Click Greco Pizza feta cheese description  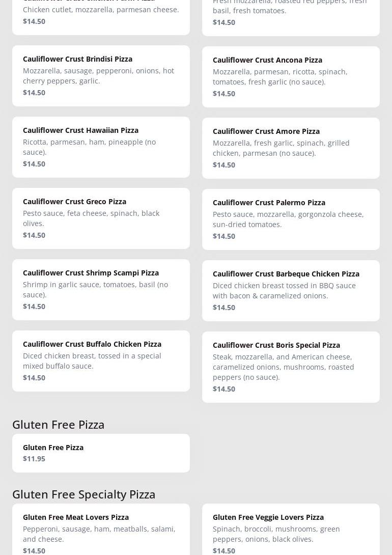(91, 218)
